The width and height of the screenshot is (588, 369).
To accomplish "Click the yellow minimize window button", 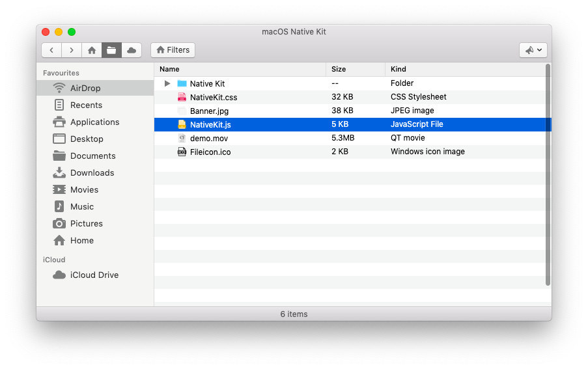I will click(59, 32).
